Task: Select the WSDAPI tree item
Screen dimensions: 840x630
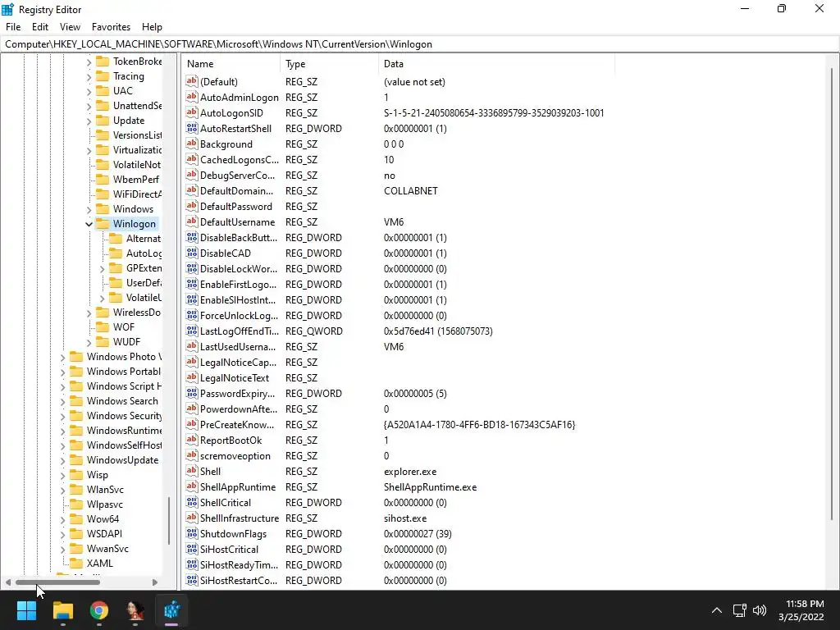Action: click(104, 533)
